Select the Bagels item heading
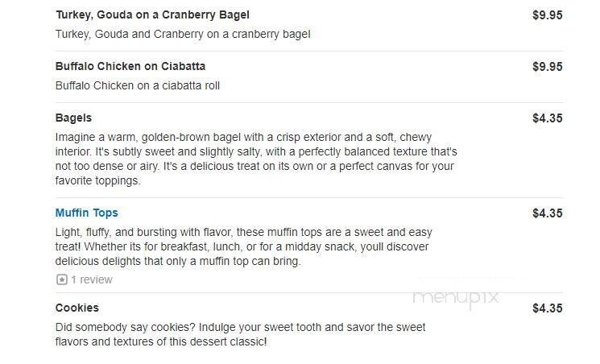 [73, 118]
